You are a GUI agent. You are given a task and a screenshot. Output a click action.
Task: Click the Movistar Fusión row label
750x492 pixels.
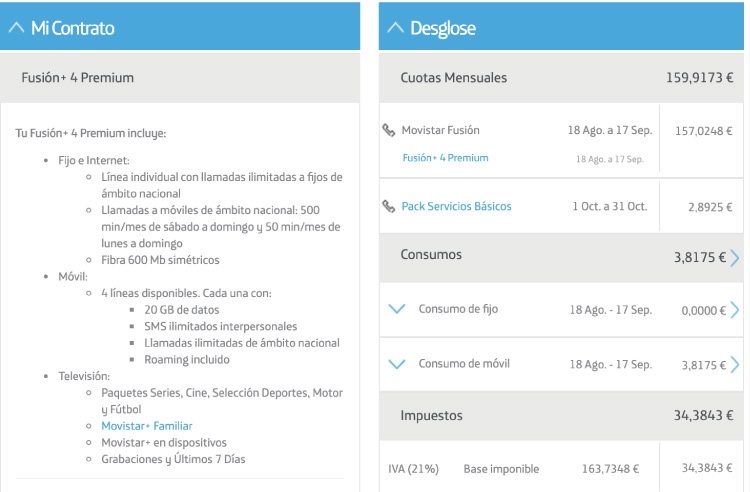[x=441, y=130]
